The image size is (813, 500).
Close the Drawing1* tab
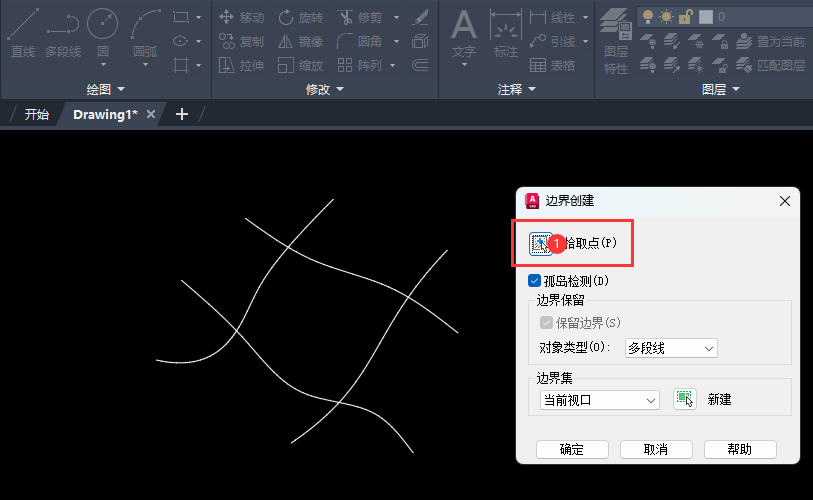pyautogui.click(x=151, y=114)
